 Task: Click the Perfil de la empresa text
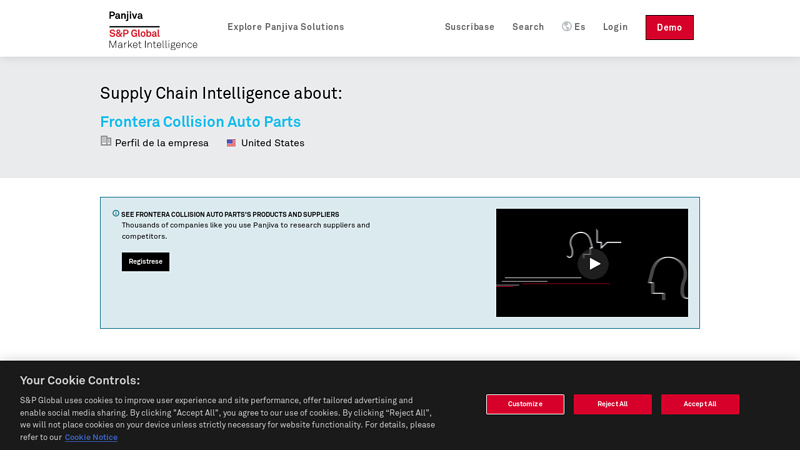162,143
